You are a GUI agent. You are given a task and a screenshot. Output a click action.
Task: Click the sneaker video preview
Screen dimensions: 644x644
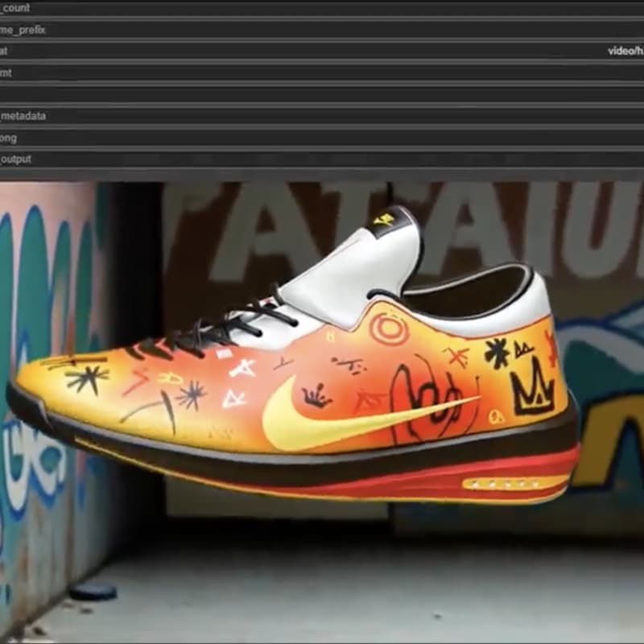coord(322,412)
